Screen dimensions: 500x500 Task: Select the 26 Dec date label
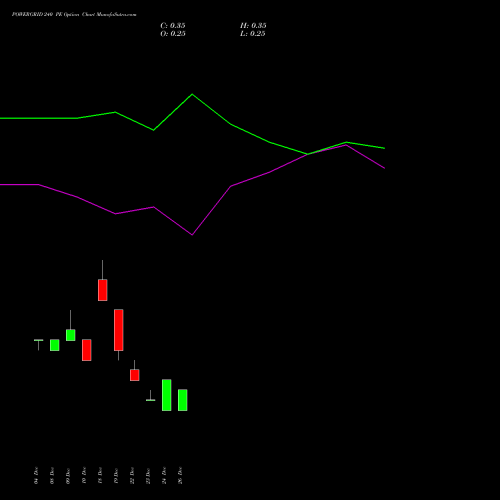(x=180, y=476)
